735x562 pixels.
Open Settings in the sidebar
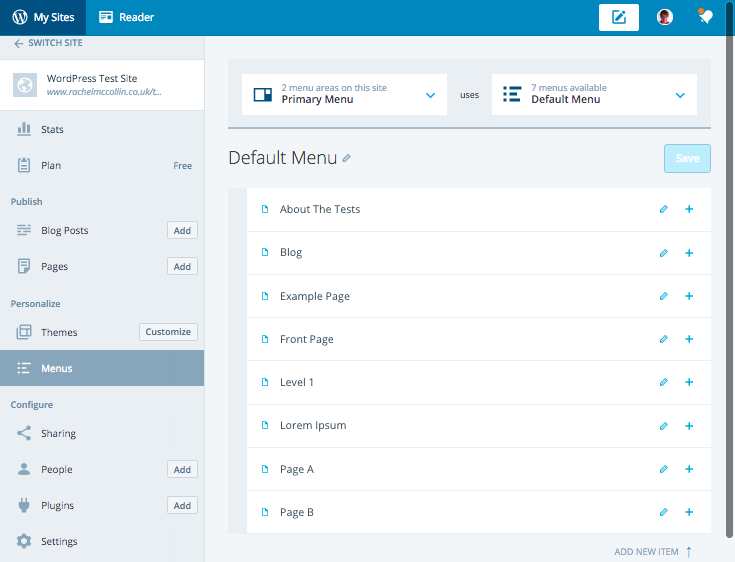(x=59, y=541)
